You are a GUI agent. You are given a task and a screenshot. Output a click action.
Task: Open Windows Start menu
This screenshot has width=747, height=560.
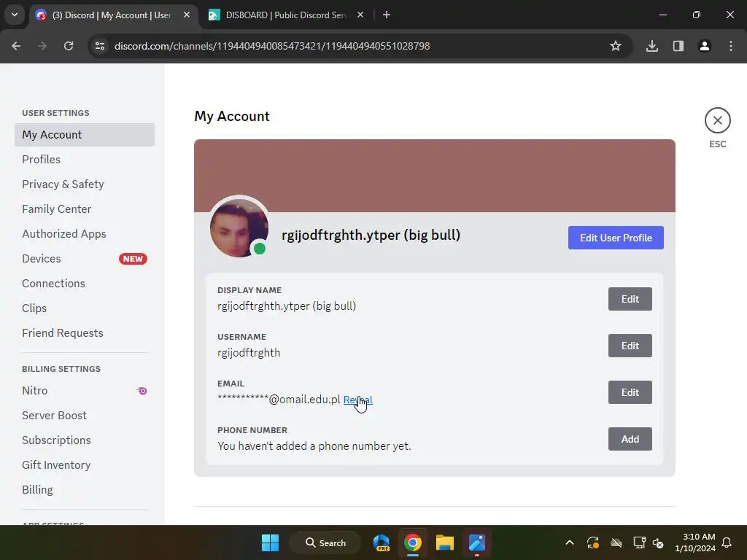coord(270,542)
